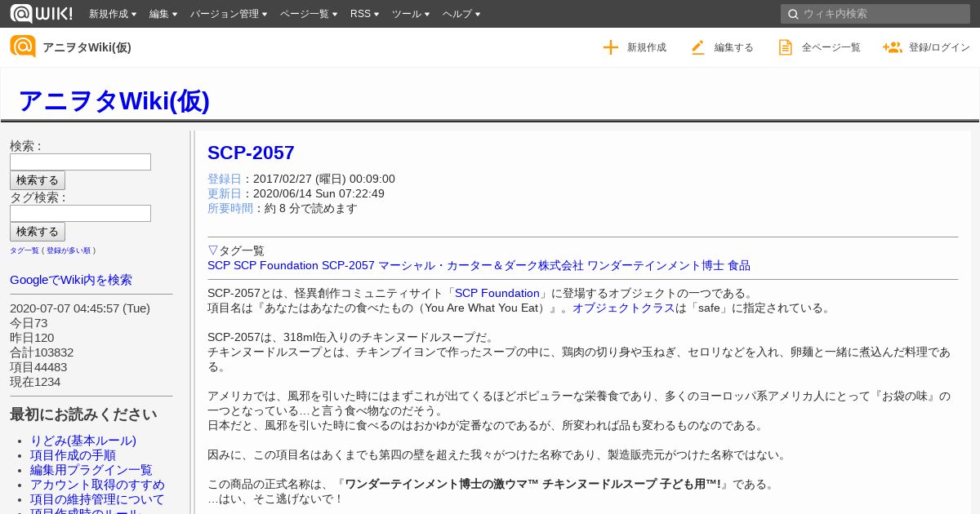Click the ▽タグ一覧 heading in article
The image size is (980, 514).
tap(236, 250)
